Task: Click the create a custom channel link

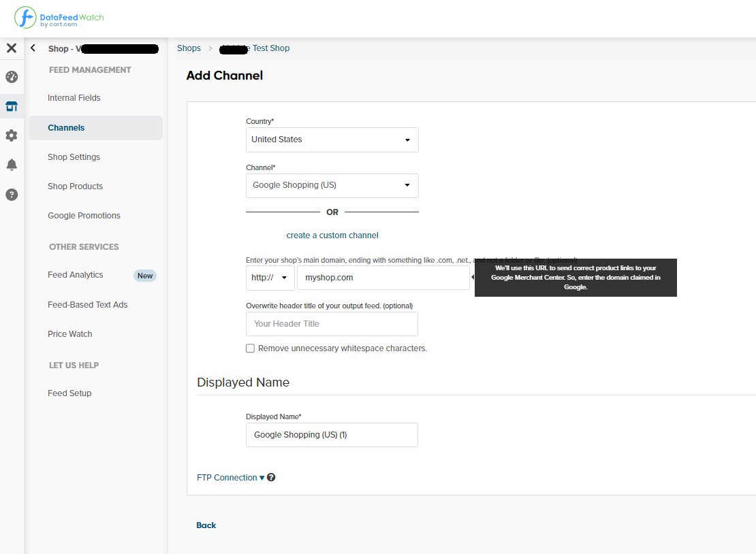Action: pyautogui.click(x=332, y=235)
